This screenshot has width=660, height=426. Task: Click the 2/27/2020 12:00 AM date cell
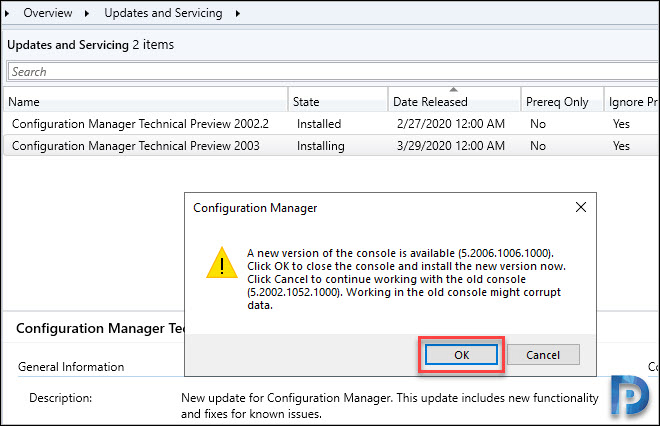coord(450,124)
